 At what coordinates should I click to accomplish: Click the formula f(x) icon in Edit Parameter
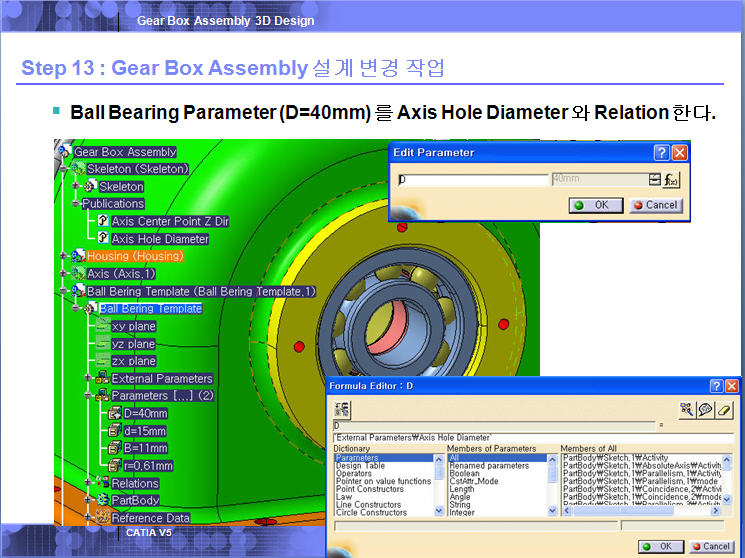671,179
